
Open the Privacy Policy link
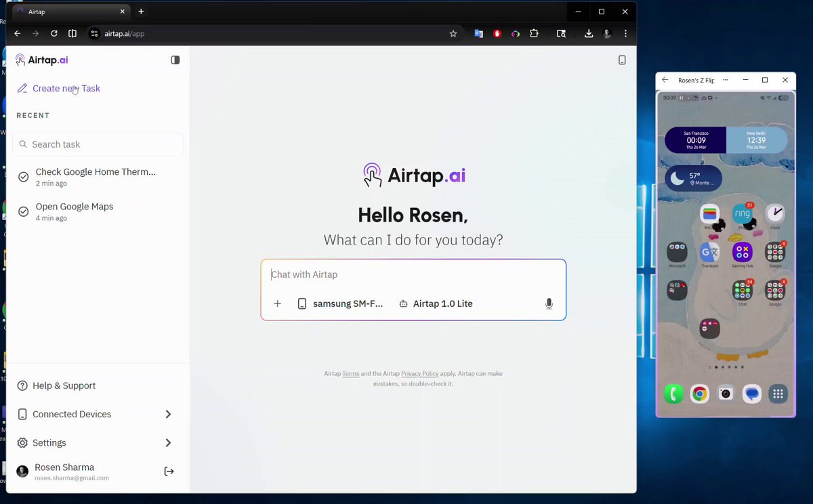point(420,374)
